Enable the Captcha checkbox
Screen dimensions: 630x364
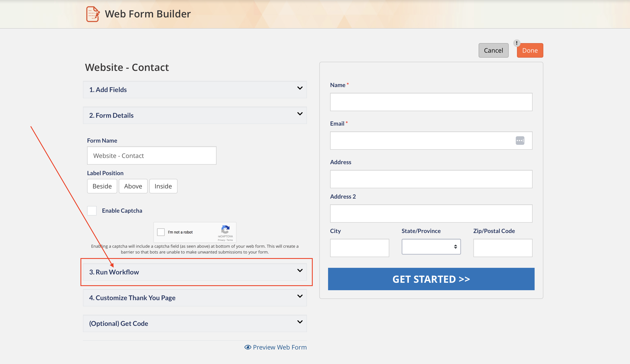[92, 211]
